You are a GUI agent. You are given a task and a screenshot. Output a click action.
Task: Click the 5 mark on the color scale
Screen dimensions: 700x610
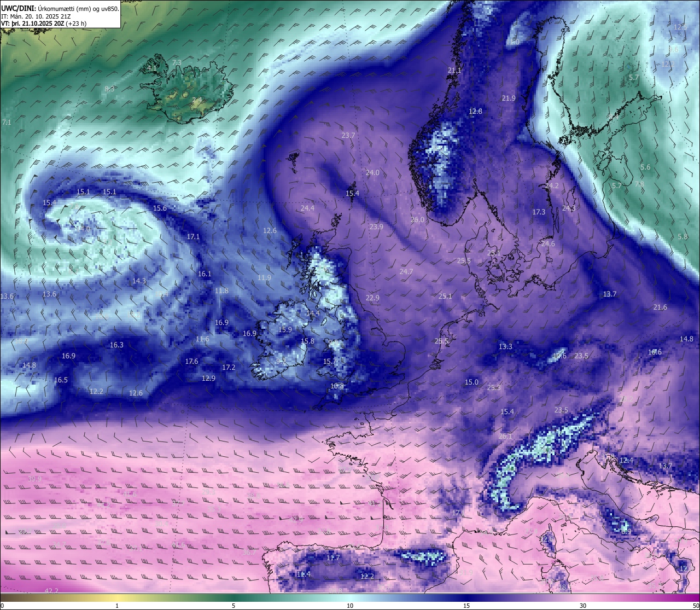(234, 606)
